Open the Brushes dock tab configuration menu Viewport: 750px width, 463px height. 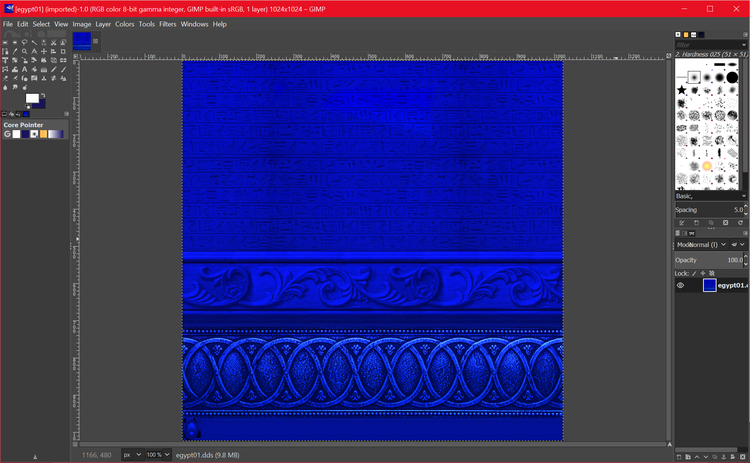pyautogui.click(x=745, y=34)
